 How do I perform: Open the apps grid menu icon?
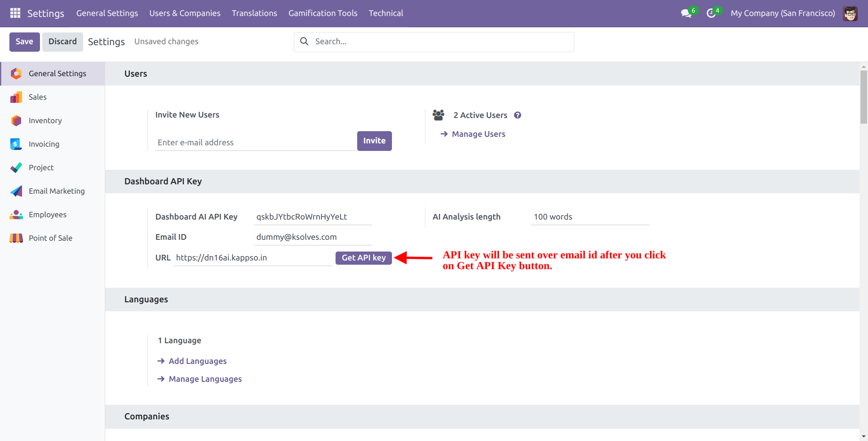[x=15, y=13]
